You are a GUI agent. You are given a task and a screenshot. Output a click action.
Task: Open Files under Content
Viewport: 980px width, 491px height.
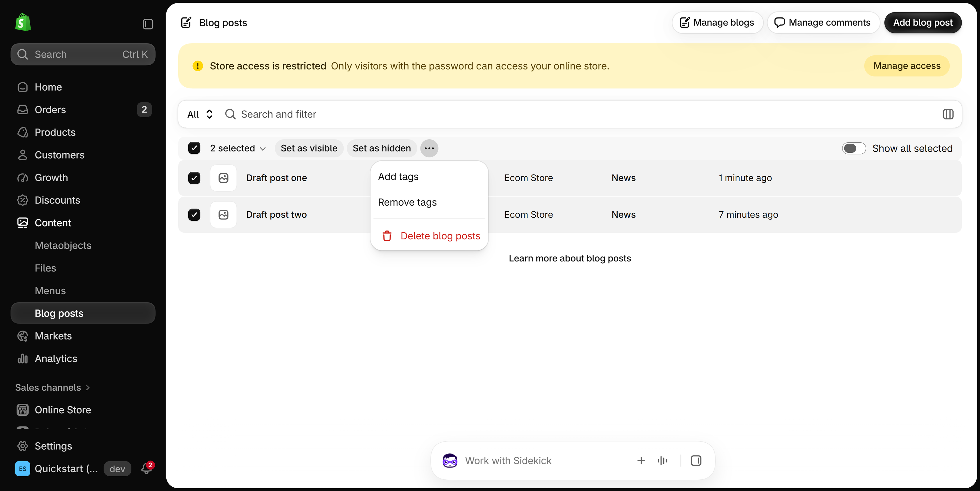point(83,268)
